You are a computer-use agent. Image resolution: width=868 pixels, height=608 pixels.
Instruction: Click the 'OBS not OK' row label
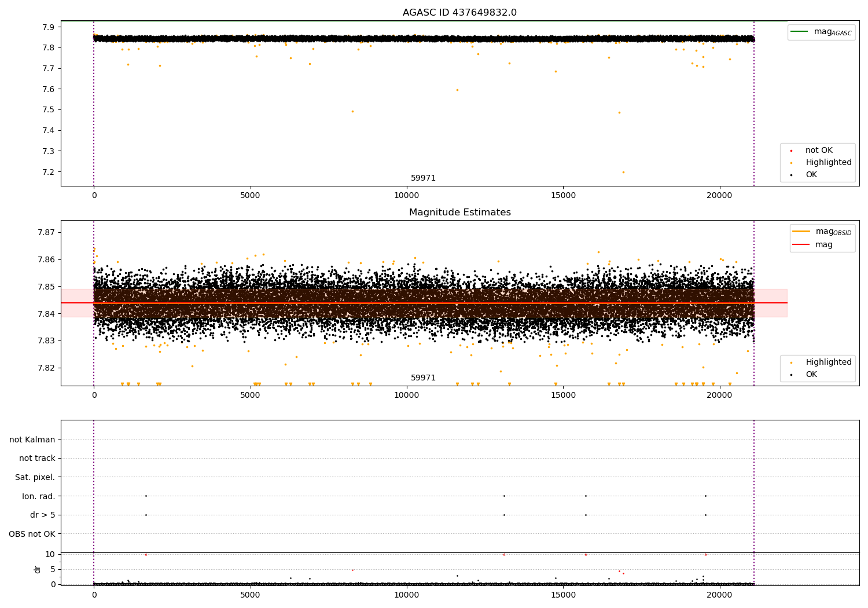pos(32,534)
